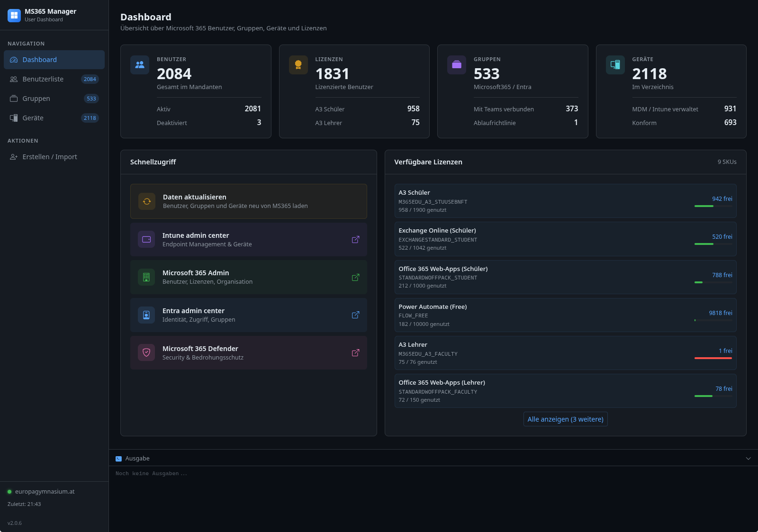Viewport: 758px width, 532px height.
Task: Click the Microsoft 365 Admin building icon
Action: click(146, 277)
